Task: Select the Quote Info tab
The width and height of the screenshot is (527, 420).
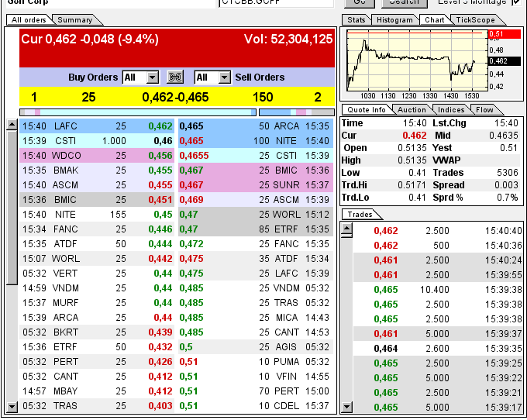Action: [x=367, y=109]
